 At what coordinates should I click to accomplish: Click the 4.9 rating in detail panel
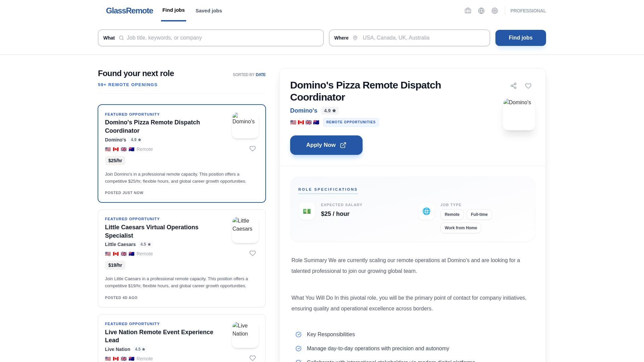click(330, 111)
